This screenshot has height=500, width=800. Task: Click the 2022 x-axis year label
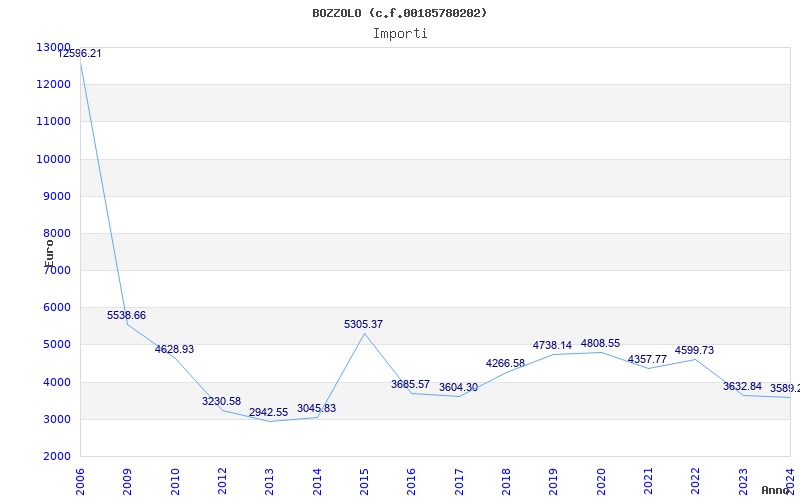pyautogui.click(x=696, y=482)
